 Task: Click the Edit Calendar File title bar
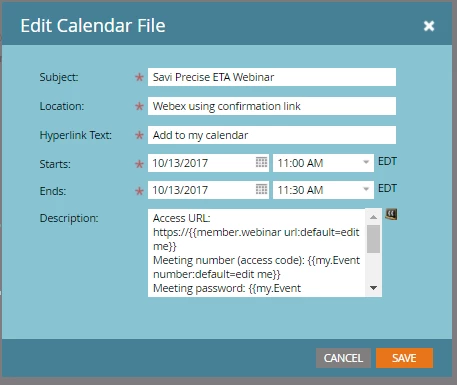[227, 25]
